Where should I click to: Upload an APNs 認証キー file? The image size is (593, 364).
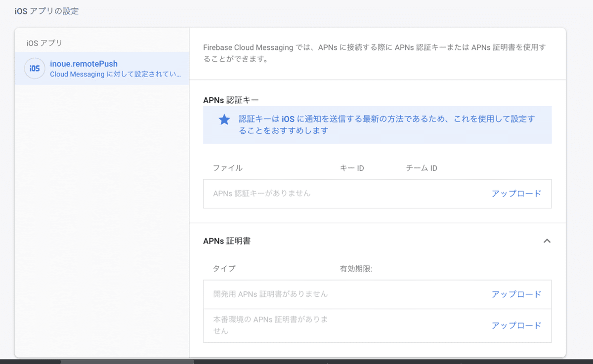click(x=516, y=194)
